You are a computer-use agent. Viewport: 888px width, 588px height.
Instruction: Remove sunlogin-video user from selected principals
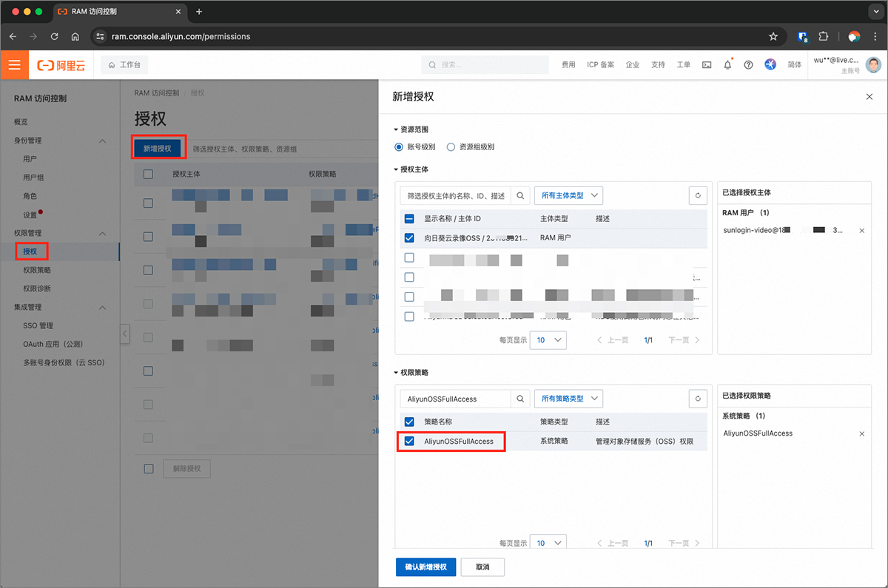(x=861, y=231)
